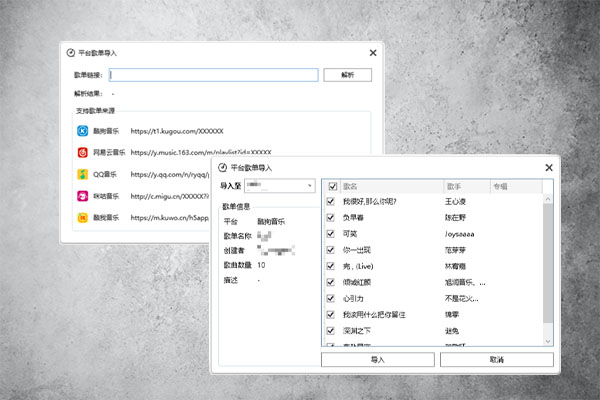Toggle the select-all checkbox in the song list header
Screen dimensions: 600x400
(x=333, y=186)
